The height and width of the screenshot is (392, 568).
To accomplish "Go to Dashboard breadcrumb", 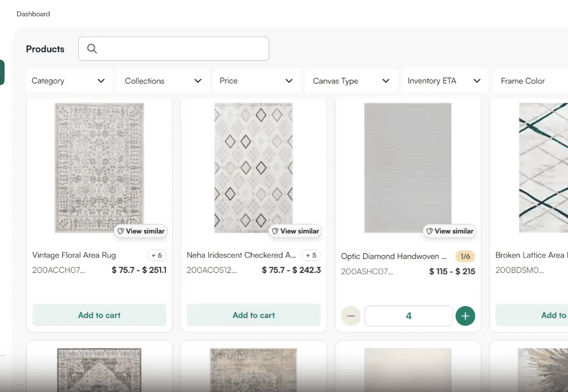I will click(33, 14).
